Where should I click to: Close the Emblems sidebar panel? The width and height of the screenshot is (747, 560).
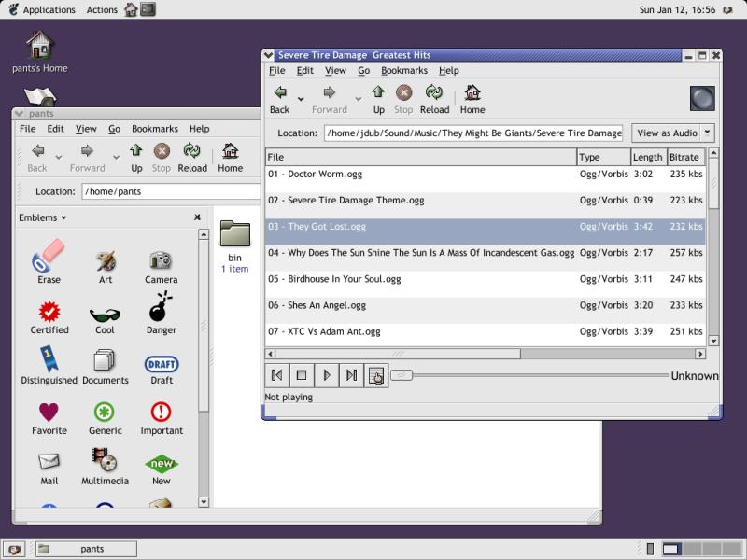click(x=197, y=217)
